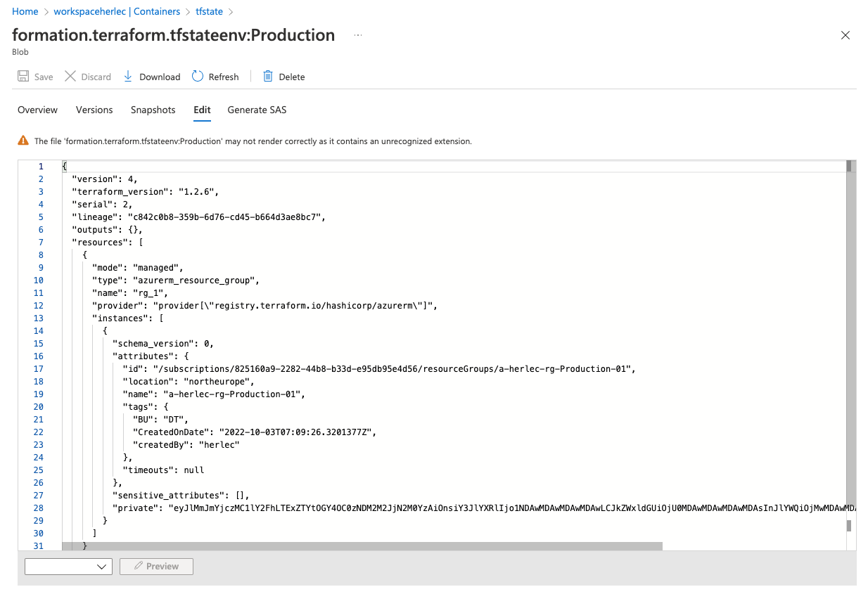Click the Discard X icon
This screenshot has width=868, height=594.
70,77
